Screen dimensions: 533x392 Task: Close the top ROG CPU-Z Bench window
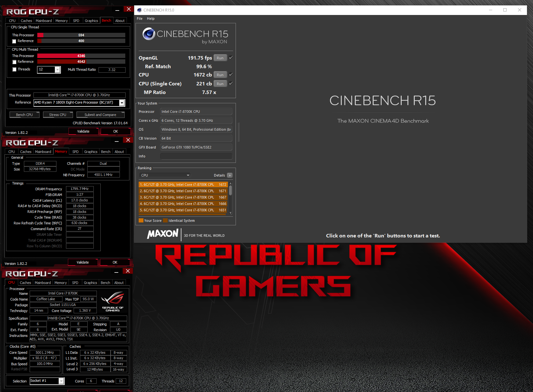click(x=129, y=9)
